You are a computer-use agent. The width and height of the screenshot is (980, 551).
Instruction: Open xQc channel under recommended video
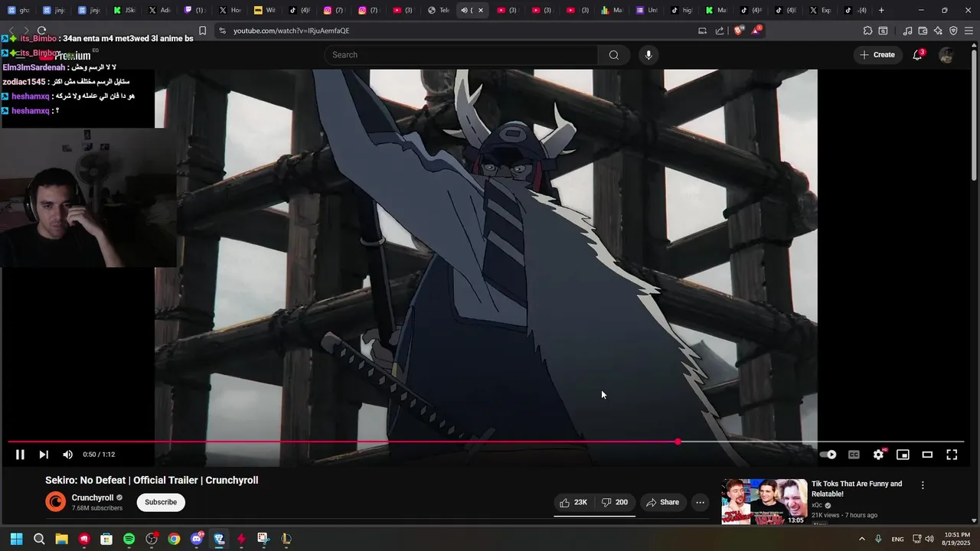pyautogui.click(x=817, y=505)
